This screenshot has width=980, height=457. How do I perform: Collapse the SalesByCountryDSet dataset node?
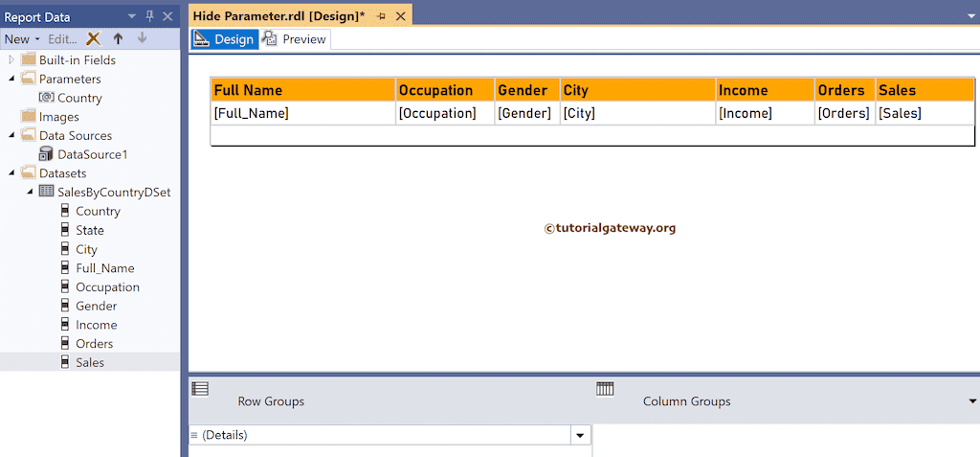click(30, 192)
